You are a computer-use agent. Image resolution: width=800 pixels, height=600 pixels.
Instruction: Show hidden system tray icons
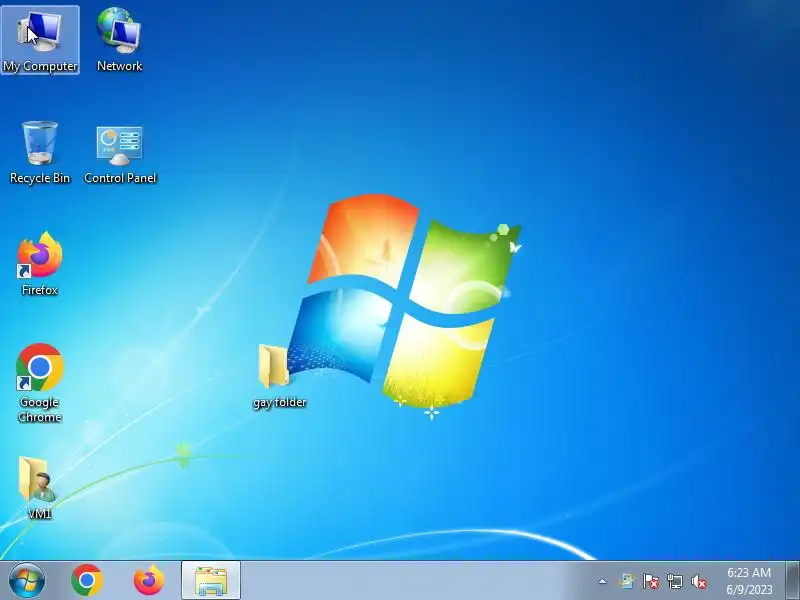pyautogui.click(x=603, y=581)
